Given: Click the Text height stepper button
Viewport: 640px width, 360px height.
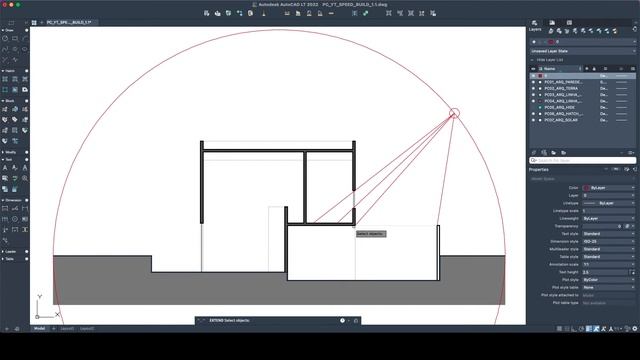Looking at the screenshot, I should pyautogui.click(x=633, y=272).
